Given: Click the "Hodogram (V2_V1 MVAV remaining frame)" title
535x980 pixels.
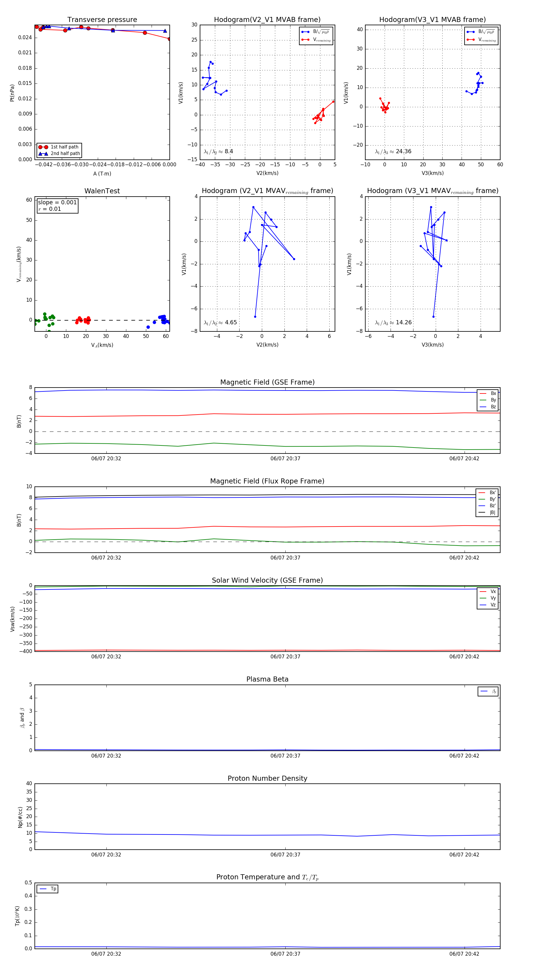Looking at the screenshot, I should [267, 191].
